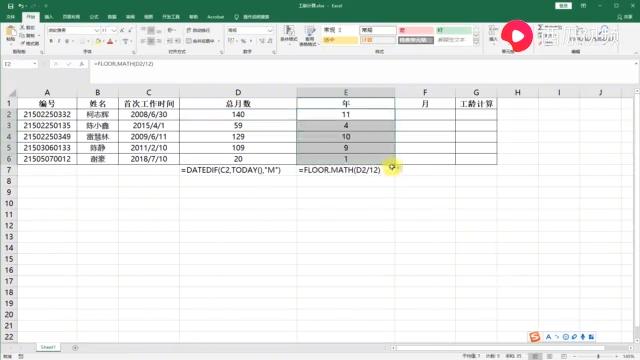Toggle Italic formatting
This screenshot has width=640, height=360.
(x=59, y=41)
